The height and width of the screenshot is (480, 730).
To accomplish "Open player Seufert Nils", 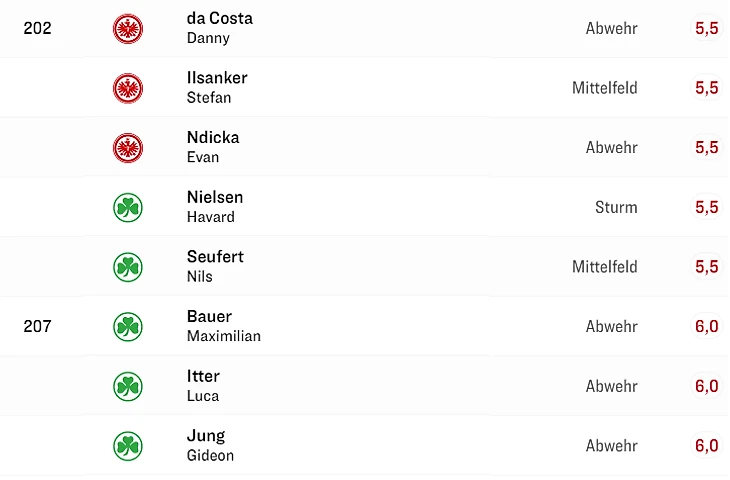I will tap(215, 266).
